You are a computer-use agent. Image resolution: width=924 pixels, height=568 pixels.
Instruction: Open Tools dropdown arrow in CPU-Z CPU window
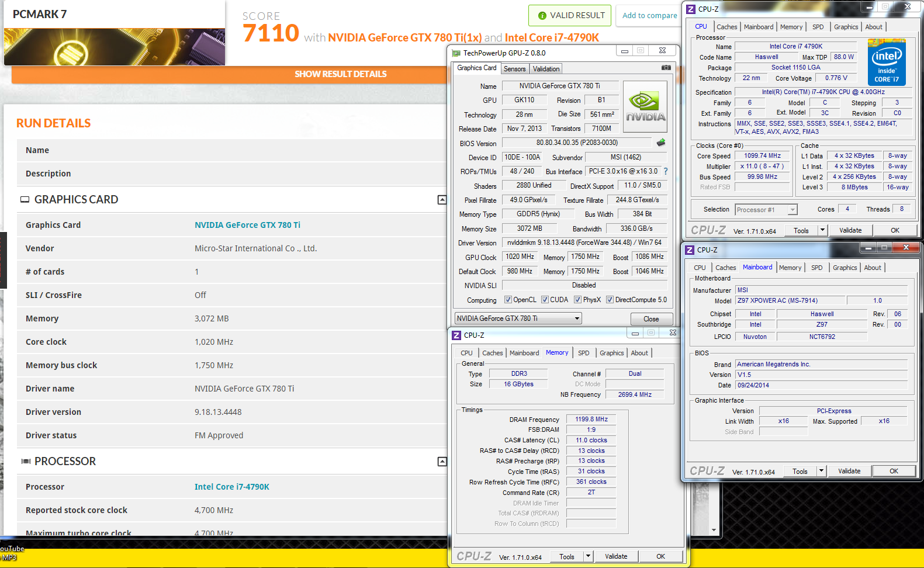coord(822,230)
